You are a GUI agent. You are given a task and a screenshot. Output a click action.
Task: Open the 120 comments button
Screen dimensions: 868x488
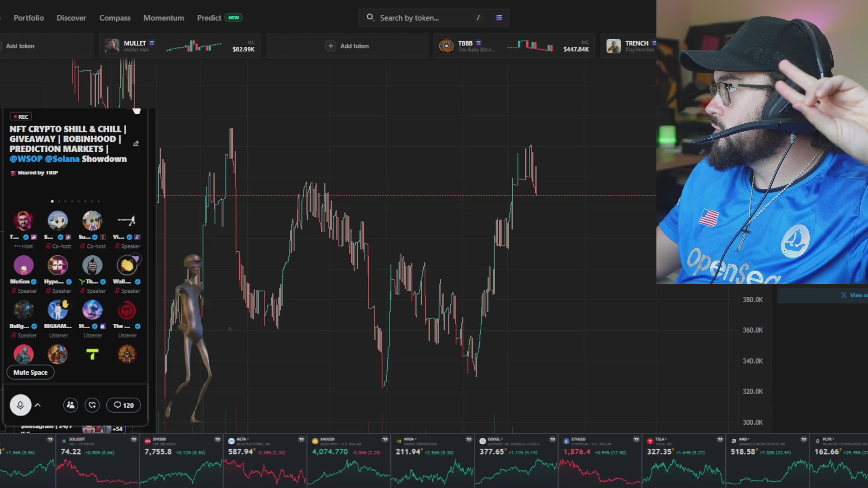(x=123, y=405)
